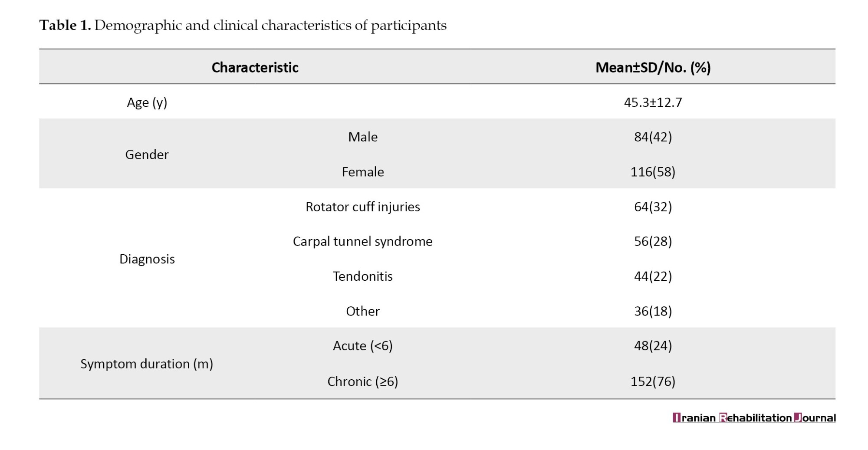
Task: Select the Female subcategory cell
Action: click(363, 172)
